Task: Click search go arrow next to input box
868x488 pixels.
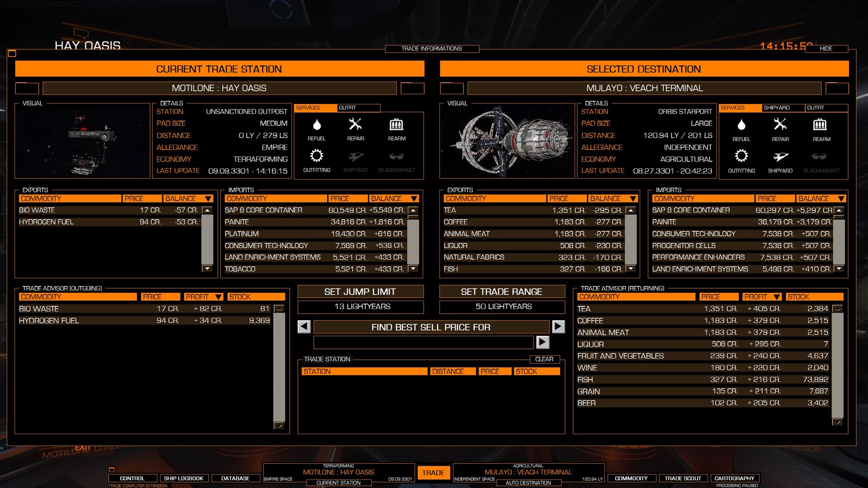Action: click(543, 342)
